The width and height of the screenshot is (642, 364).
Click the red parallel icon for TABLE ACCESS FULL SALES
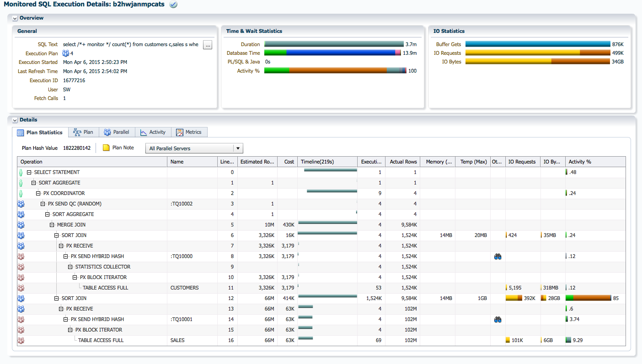21,341
